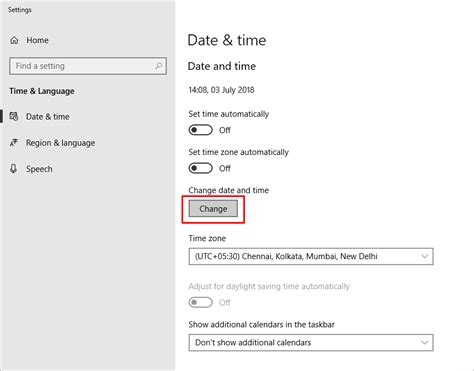
Task: Click the Settings window title
Action: (x=20, y=10)
